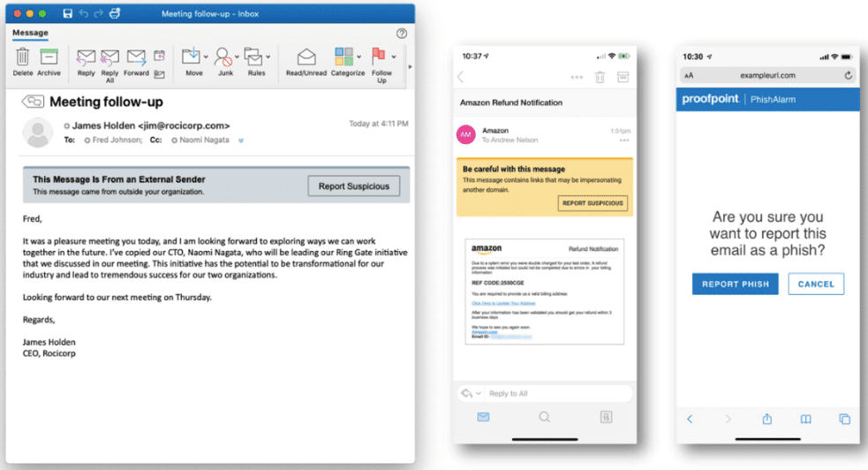Click James Holden's sender avatar

coord(38,133)
